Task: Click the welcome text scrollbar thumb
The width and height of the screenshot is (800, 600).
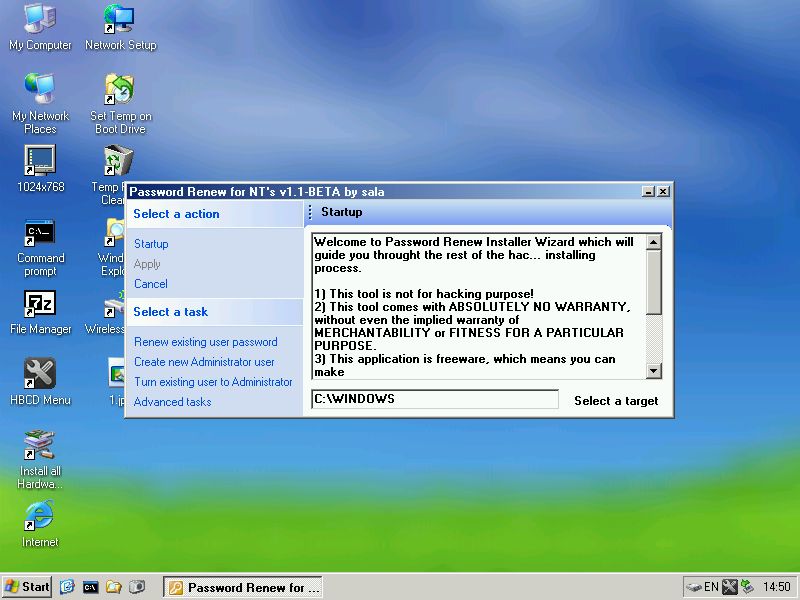Action: 654,282
